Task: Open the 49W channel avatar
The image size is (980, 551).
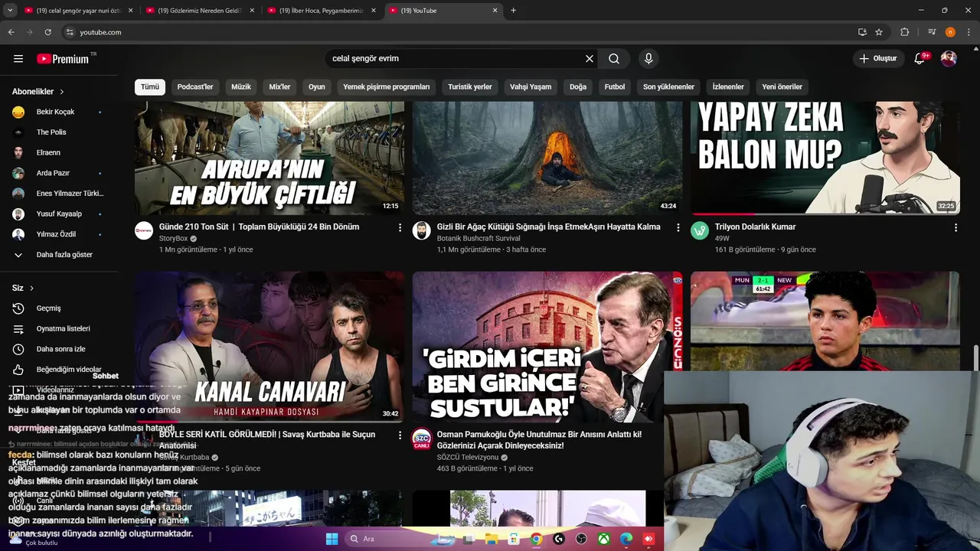Action: pyautogui.click(x=700, y=231)
